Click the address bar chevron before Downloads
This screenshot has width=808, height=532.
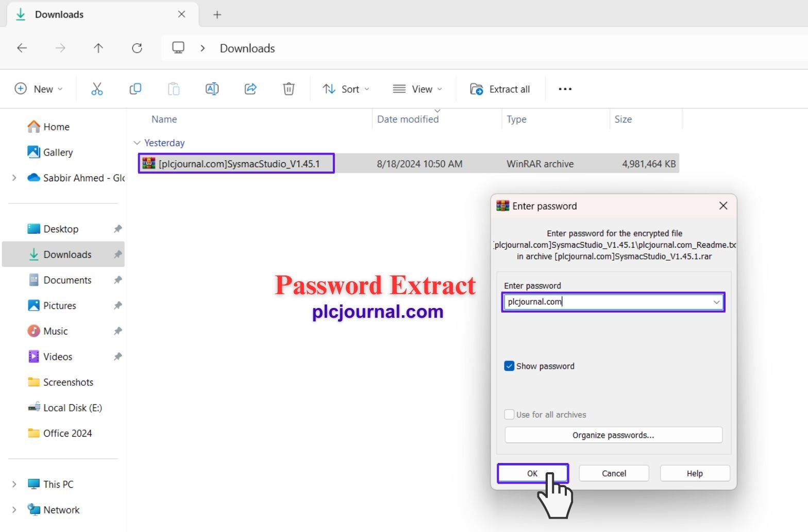tap(203, 48)
